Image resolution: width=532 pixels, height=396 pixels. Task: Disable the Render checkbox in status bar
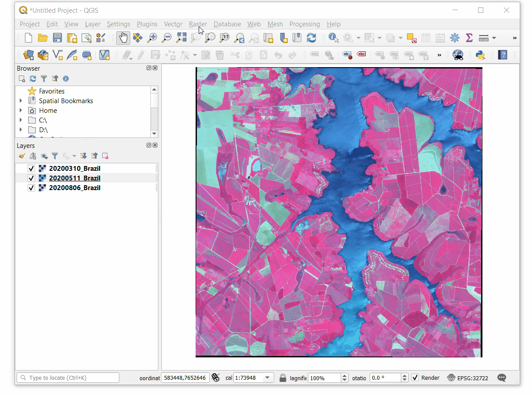tap(415, 378)
